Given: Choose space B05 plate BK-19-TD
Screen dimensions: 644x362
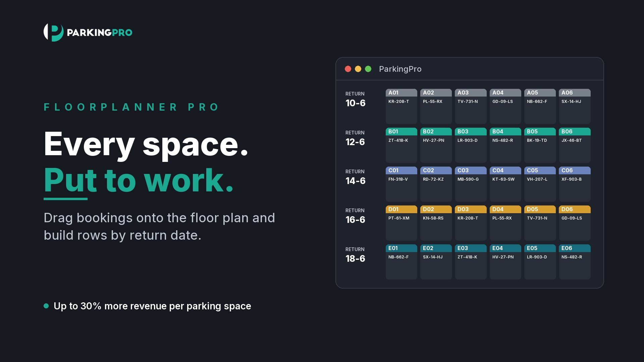Looking at the screenshot, I should (540, 145).
